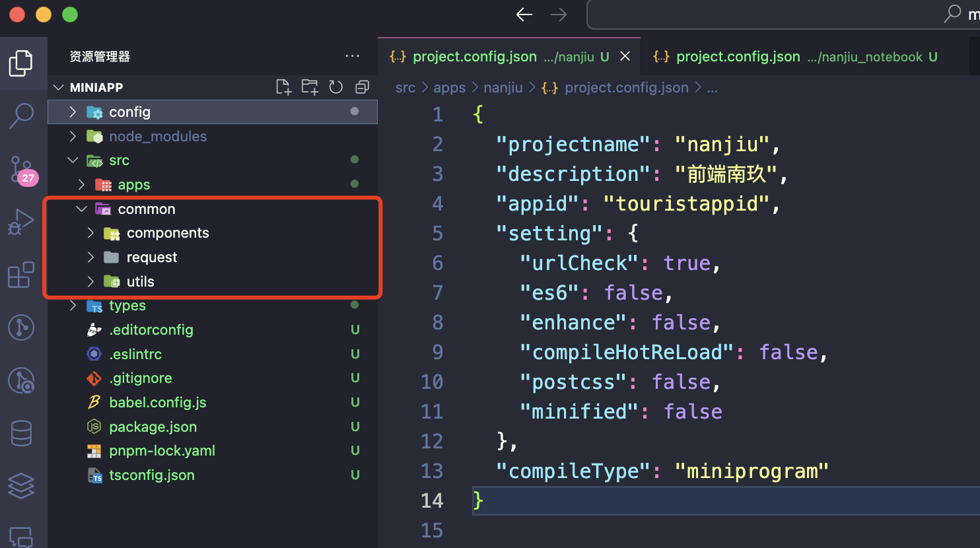Viewport: 980px width, 548px height.
Task: Open the .eslintrc file
Action: point(213,354)
